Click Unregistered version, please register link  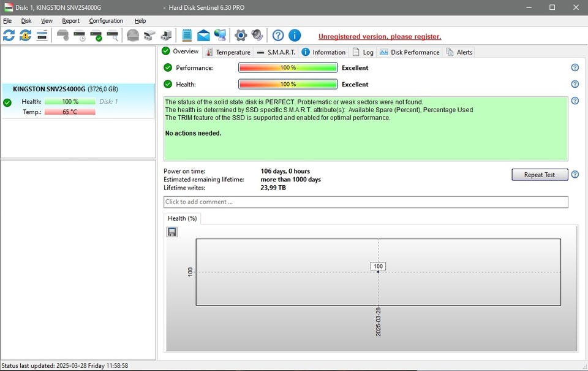pos(380,36)
